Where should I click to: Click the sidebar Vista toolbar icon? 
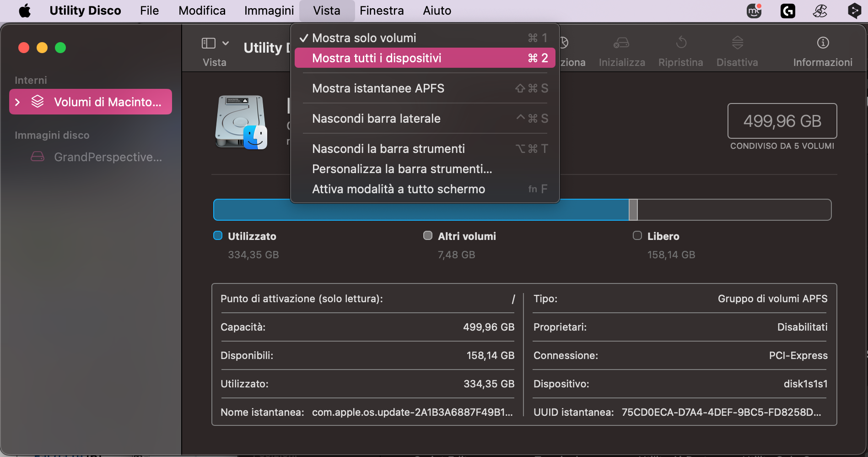(209, 43)
